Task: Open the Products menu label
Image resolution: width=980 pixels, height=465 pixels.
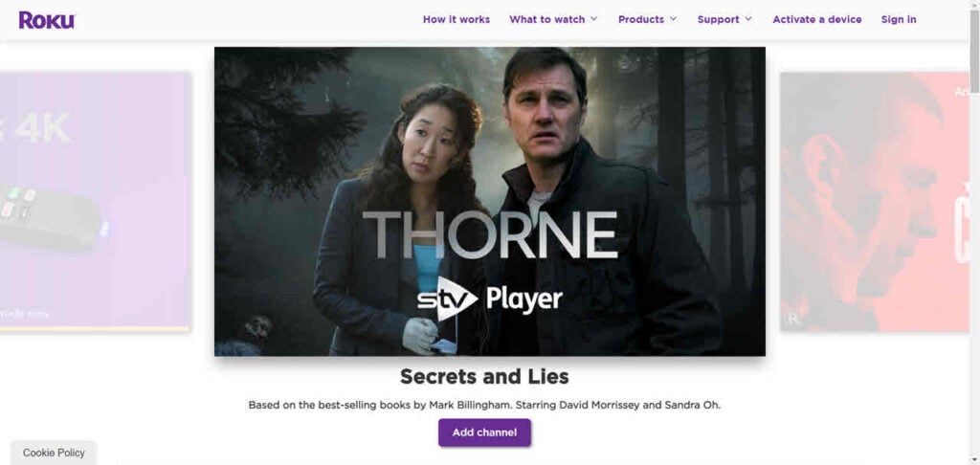Action: pos(640,19)
